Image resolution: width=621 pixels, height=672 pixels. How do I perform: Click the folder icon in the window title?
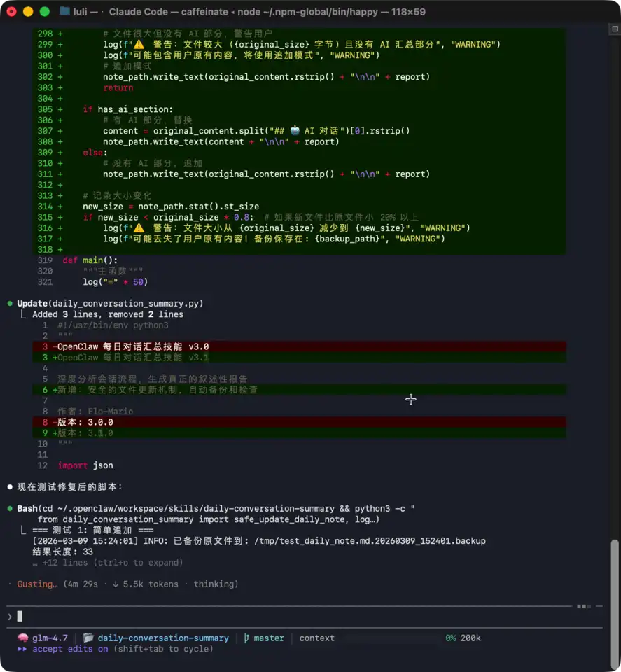click(64, 11)
